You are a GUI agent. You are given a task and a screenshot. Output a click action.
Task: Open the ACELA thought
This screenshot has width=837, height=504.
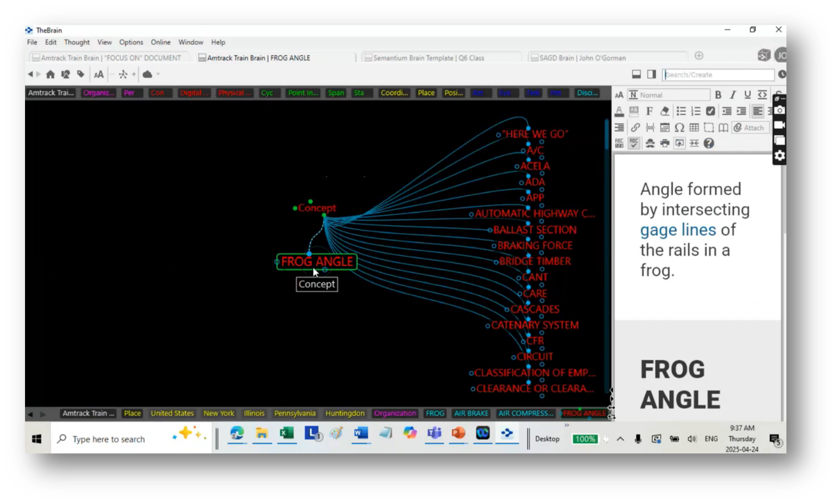click(x=535, y=166)
